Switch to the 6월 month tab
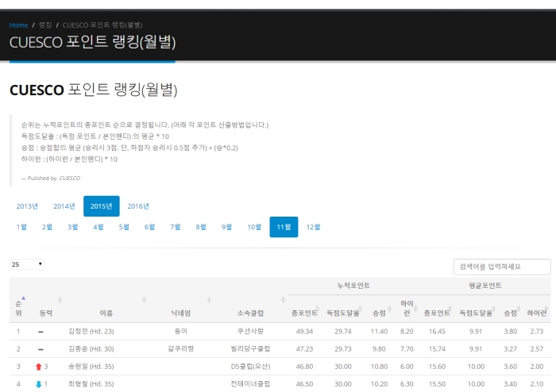 click(149, 227)
